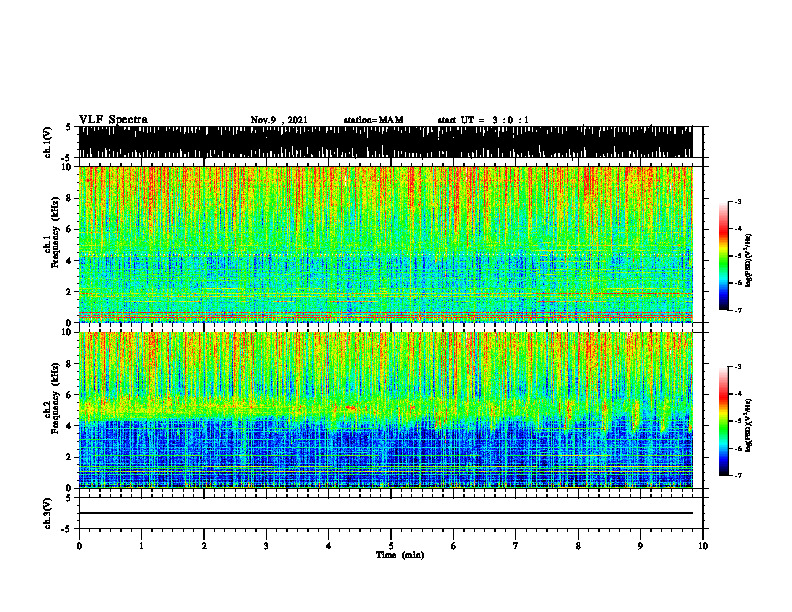Click time axis tick label "10" at bottom right

point(703,546)
